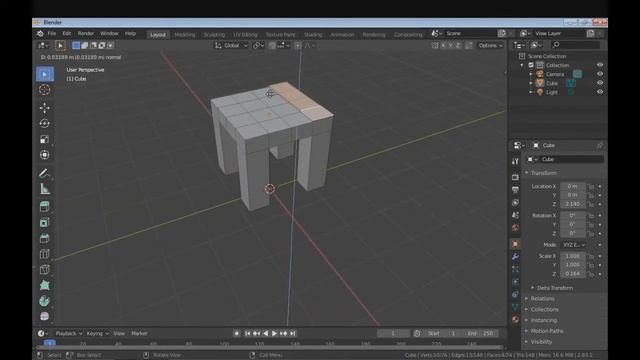
Task: Open the View Layer properties tab
Action: click(x=515, y=202)
